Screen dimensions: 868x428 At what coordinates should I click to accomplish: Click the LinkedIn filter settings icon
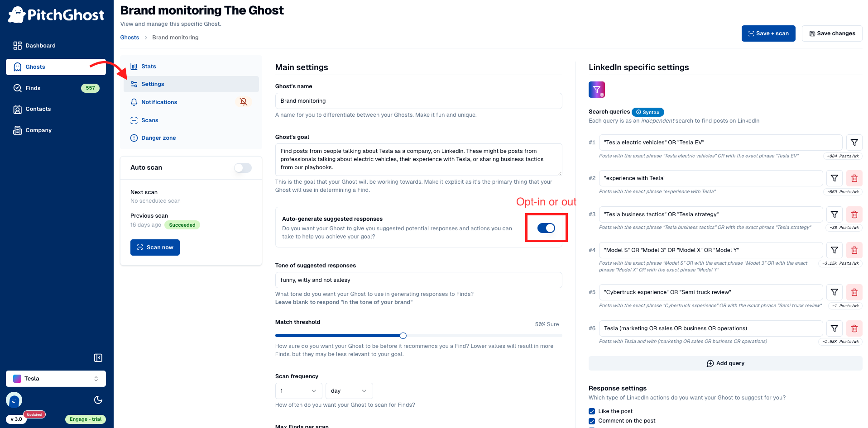click(x=596, y=90)
